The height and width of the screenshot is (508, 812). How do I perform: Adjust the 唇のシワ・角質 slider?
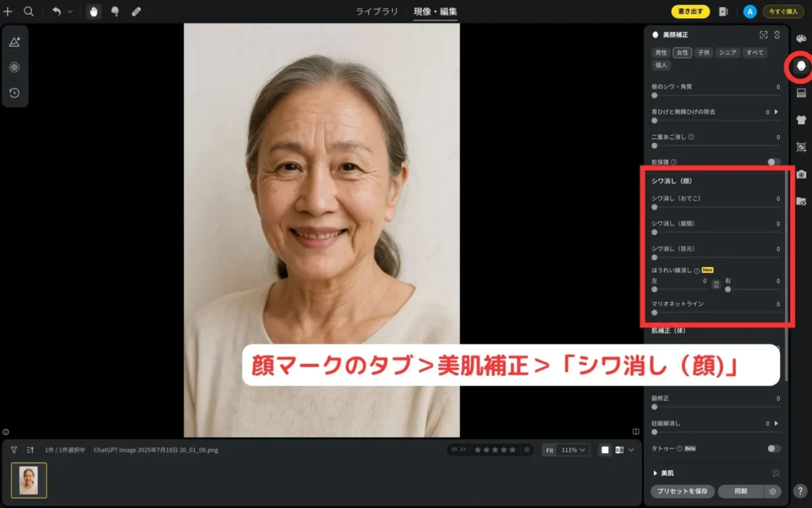tap(716, 96)
